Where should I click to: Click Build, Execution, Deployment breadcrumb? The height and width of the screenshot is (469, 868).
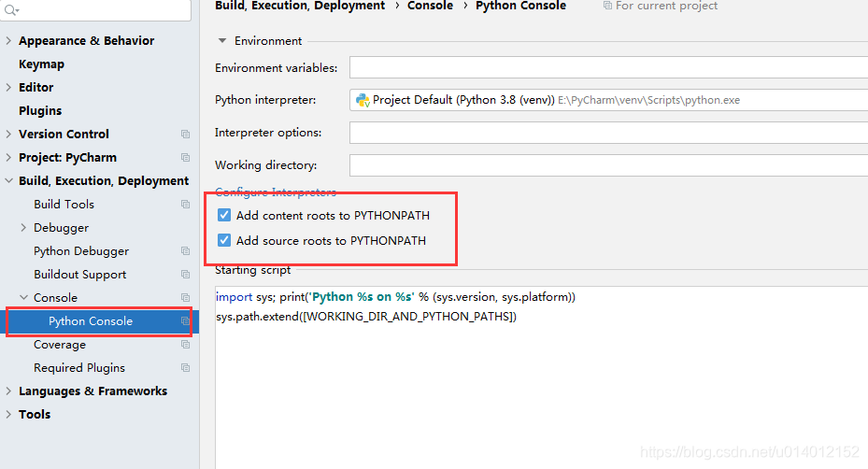[300, 6]
